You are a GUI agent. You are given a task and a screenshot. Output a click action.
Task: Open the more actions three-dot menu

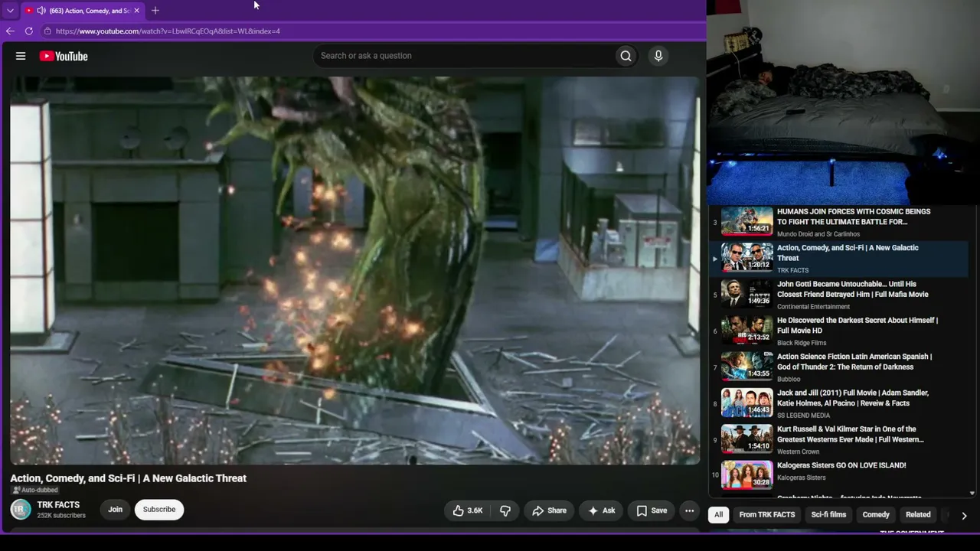click(689, 510)
